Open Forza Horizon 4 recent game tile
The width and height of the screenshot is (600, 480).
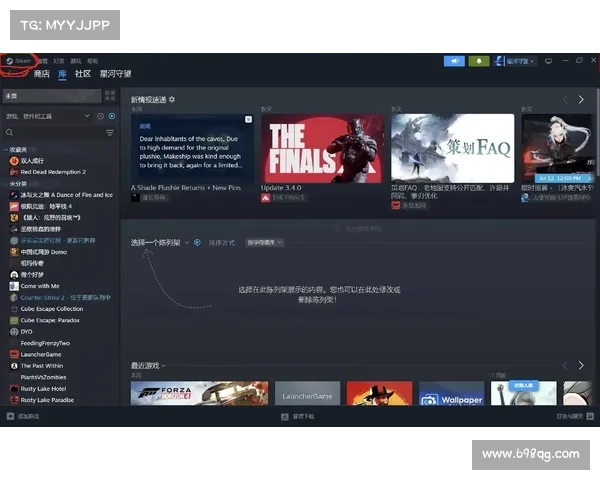(199, 393)
